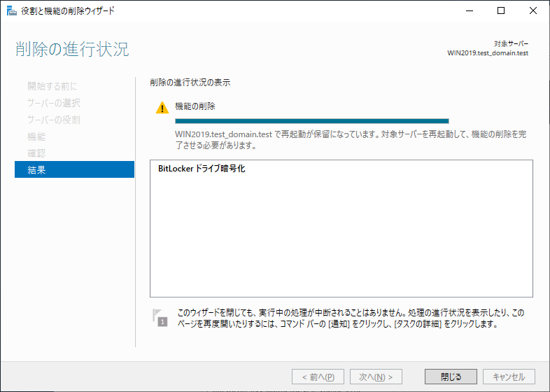This screenshot has width=550, height=392.
Task: Click the wizard server icon in title bar
Action: (x=12, y=11)
